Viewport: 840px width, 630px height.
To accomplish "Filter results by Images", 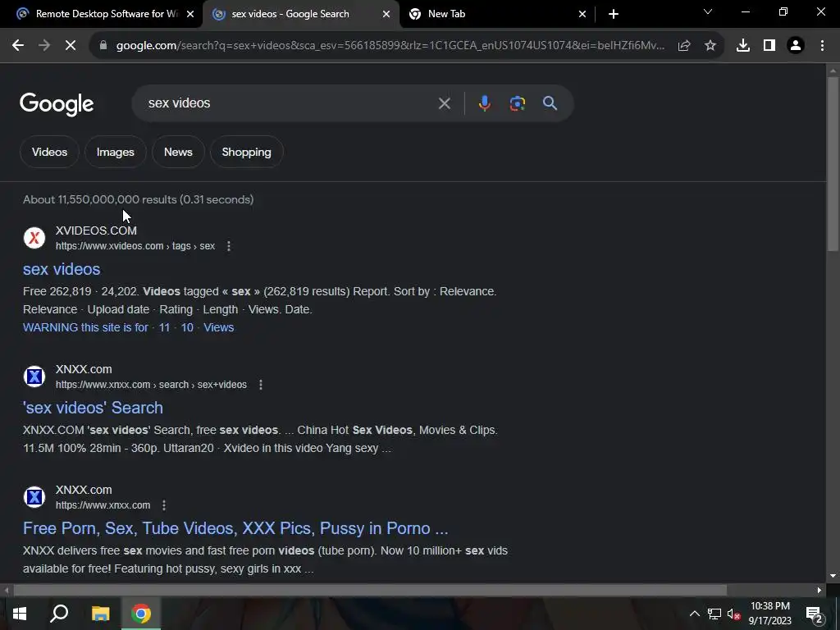I will point(115,152).
